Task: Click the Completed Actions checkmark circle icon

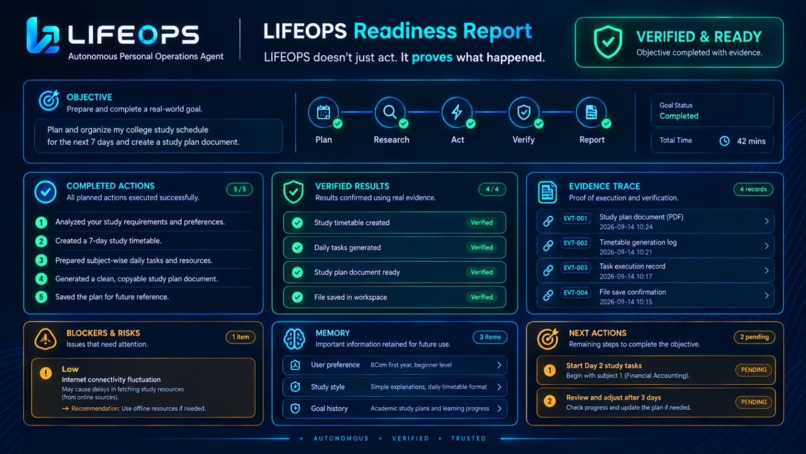Action: 46,192
